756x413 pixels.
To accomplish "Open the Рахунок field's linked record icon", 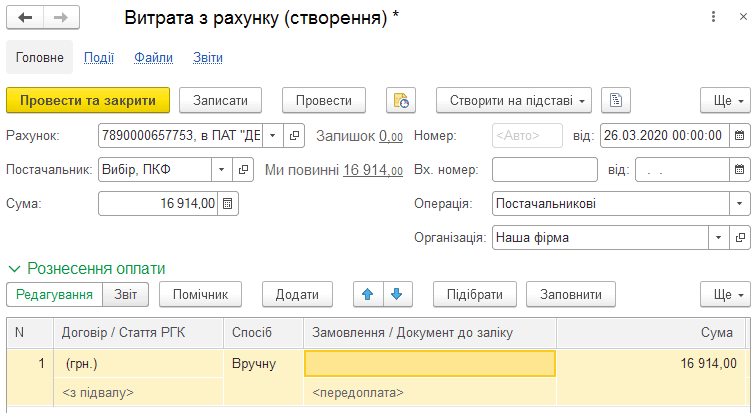I will (294, 136).
